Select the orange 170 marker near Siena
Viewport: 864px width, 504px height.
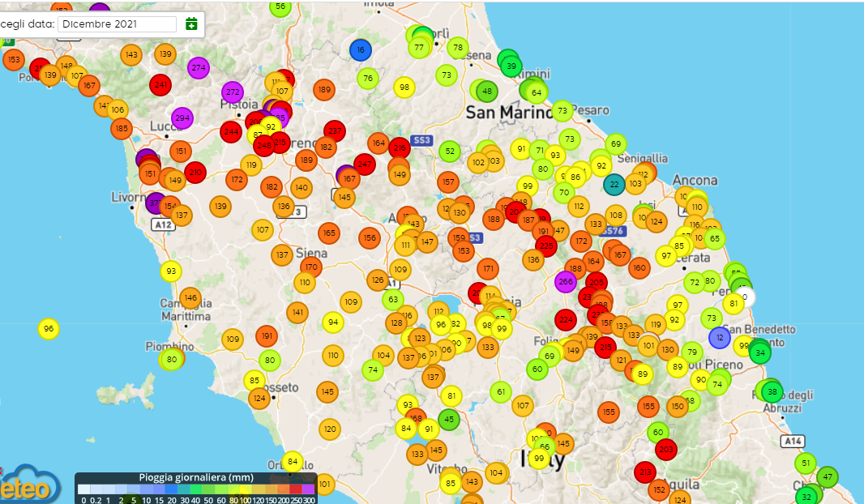[310, 267]
